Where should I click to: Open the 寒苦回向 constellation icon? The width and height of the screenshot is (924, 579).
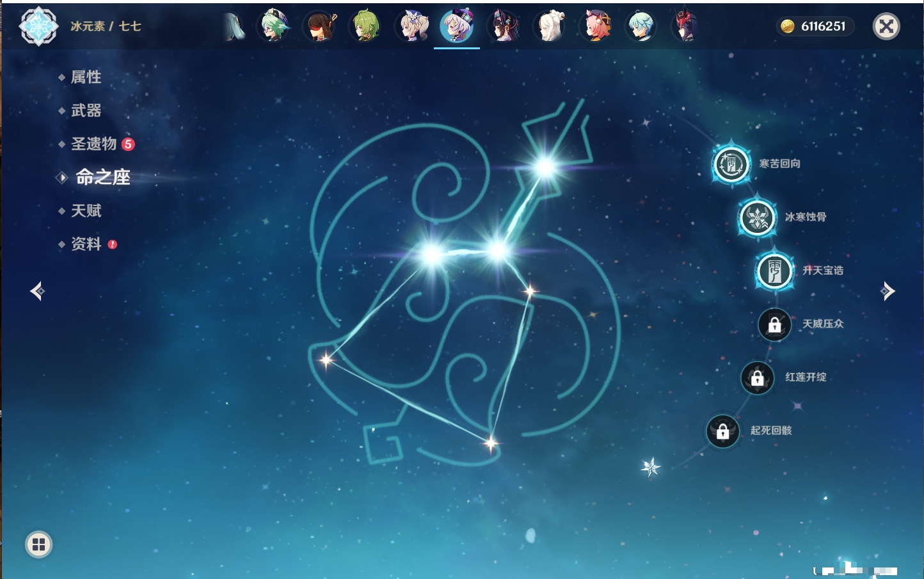[x=731, y=164]
